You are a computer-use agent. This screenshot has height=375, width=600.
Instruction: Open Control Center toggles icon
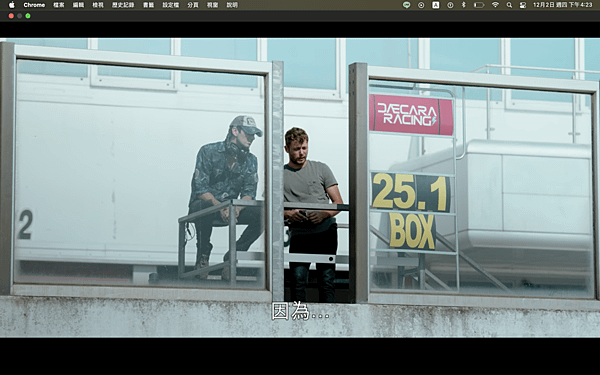523,5
